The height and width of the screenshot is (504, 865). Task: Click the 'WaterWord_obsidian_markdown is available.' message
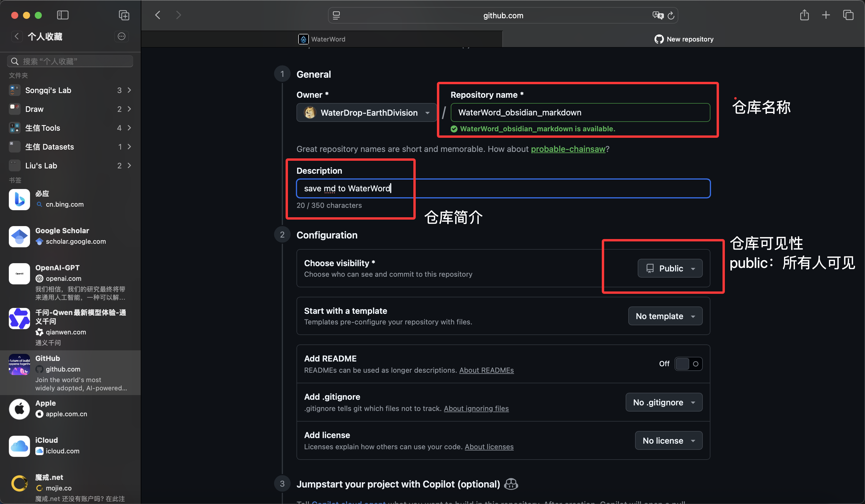click(538, 129)
